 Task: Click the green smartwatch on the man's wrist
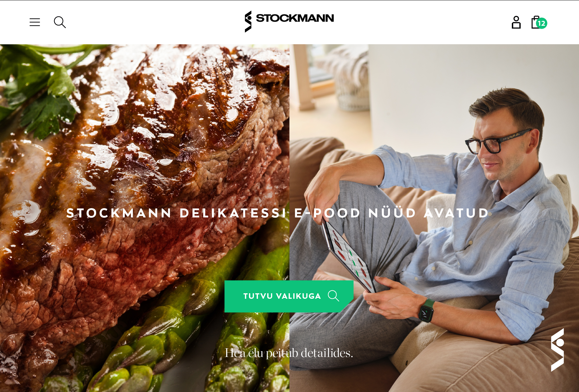point(426,312)
